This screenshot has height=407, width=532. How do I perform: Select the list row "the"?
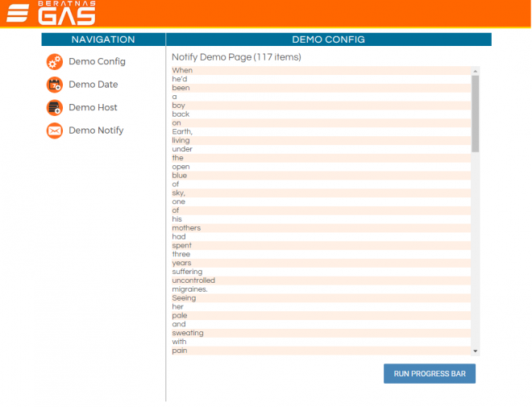point(322,158)
